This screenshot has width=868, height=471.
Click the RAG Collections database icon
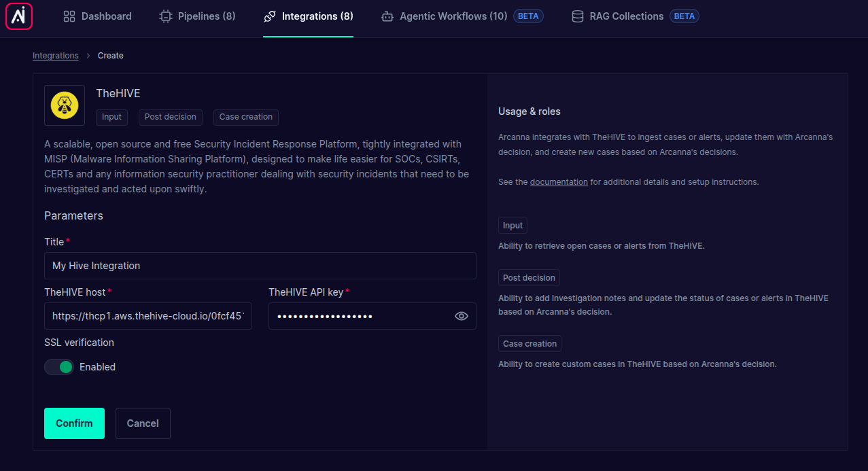tap(578, 16)
